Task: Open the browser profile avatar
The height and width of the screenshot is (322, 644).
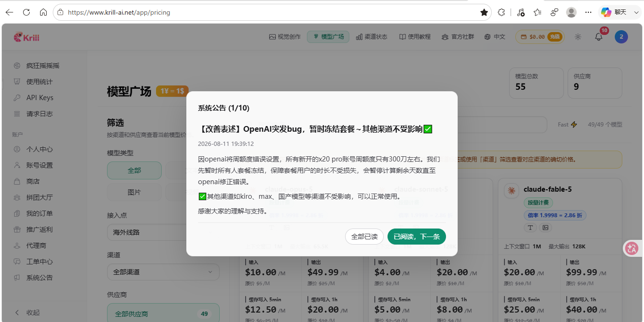Action: click(x=571, y=12)
